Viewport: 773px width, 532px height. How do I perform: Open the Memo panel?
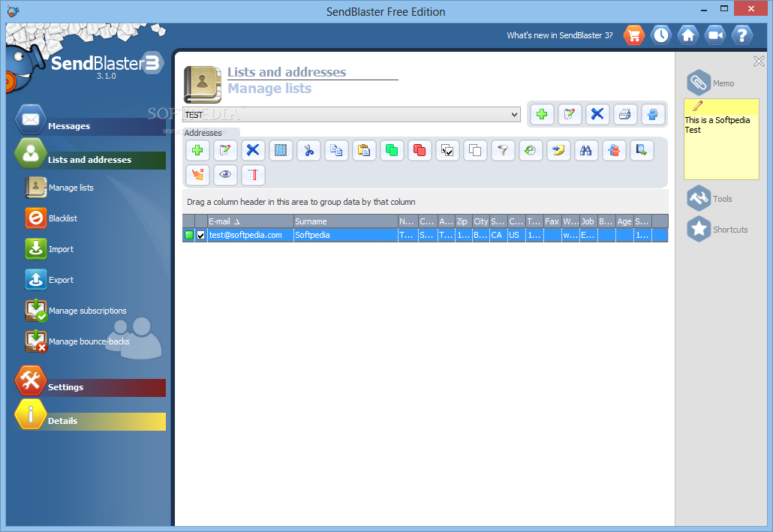coord(711,83)
